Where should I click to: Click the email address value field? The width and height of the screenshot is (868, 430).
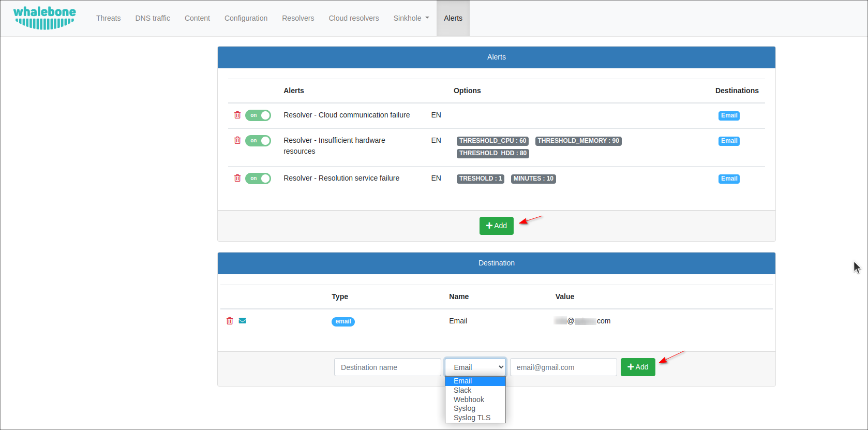(563, 367)
